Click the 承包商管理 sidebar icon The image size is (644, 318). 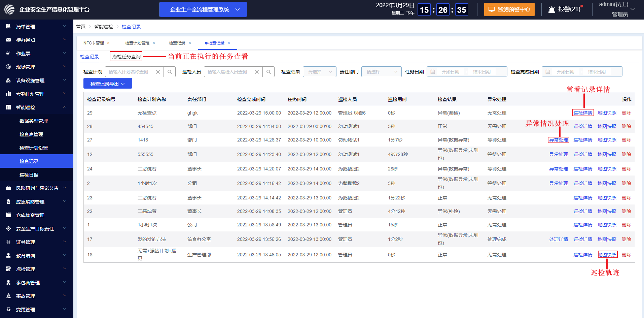8,282
